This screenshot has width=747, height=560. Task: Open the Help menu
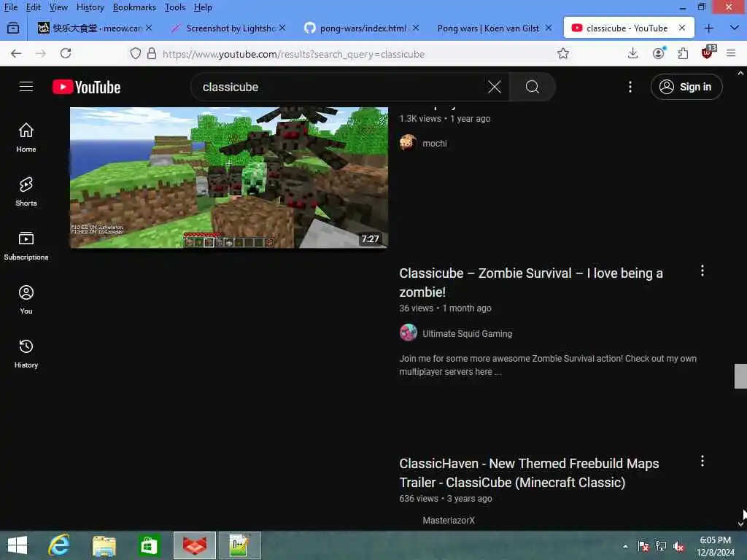[203, 7]
